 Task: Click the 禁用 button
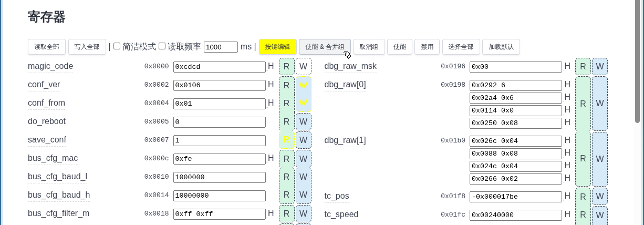427,47
